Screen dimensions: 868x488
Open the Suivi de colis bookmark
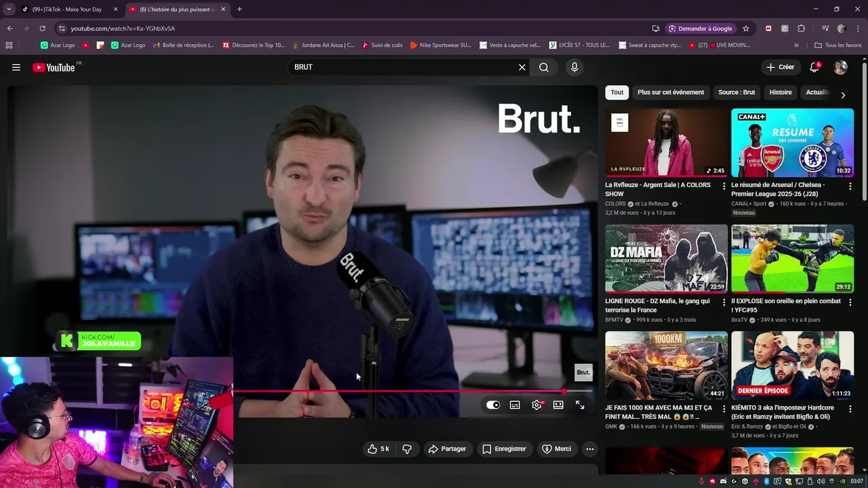(382, 45)
